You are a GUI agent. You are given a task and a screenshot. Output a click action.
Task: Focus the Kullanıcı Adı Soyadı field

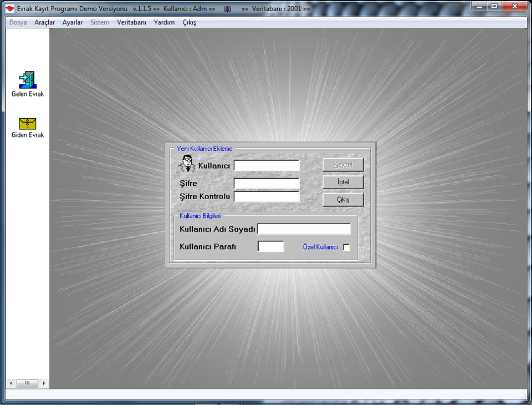coord(304,229)
